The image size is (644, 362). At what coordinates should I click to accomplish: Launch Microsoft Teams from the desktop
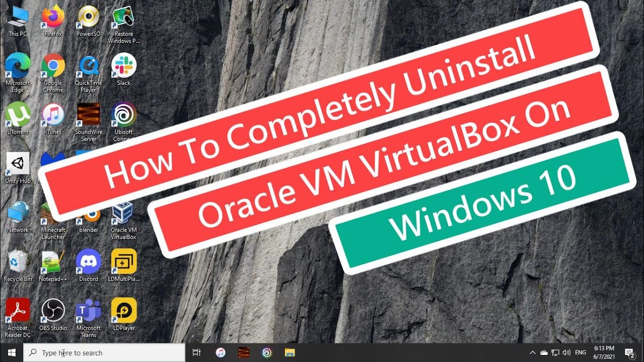pyautogui.click(x=88, y=318)
